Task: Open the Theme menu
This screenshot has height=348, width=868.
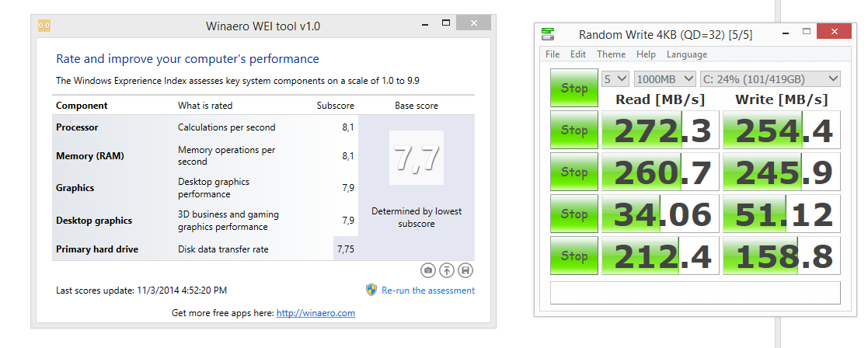Action: pyautogui.click(x=611, y=54)
